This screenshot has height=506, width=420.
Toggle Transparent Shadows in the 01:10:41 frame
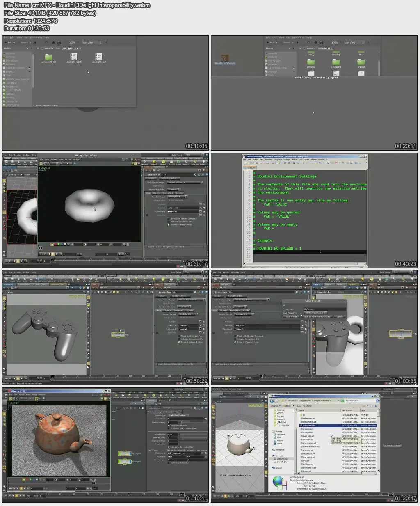click(169, 425)
